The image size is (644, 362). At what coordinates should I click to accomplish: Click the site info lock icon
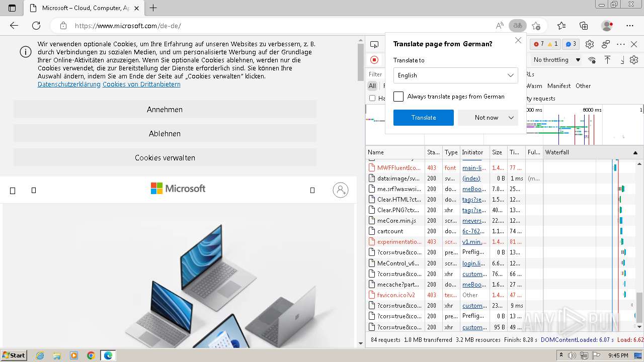click(x=63, y=26)
